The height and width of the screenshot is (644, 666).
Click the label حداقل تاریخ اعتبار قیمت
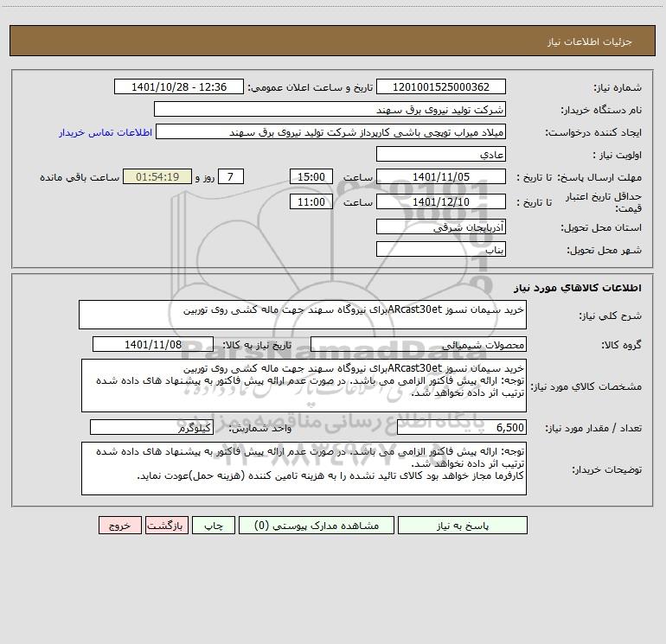(603, 202)
